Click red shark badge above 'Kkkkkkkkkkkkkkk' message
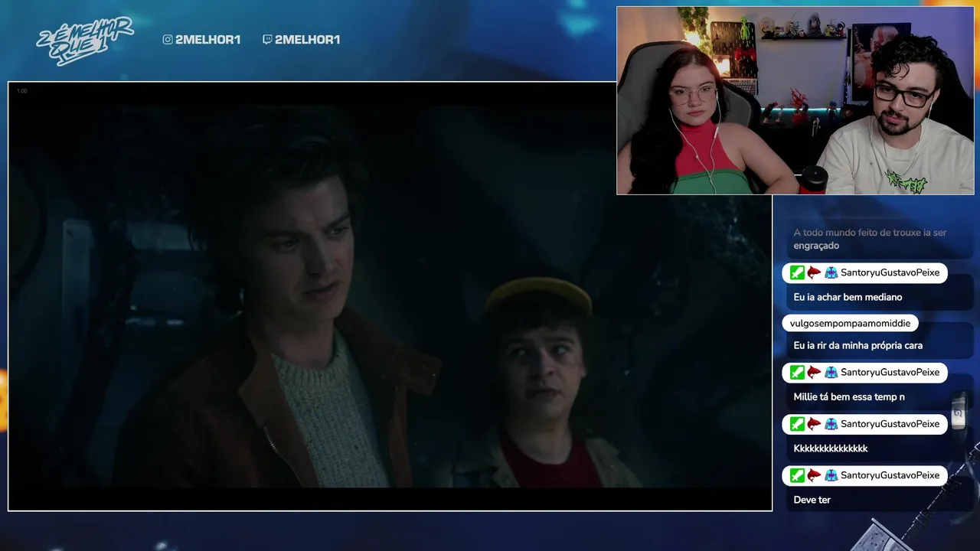 [814, 424]
